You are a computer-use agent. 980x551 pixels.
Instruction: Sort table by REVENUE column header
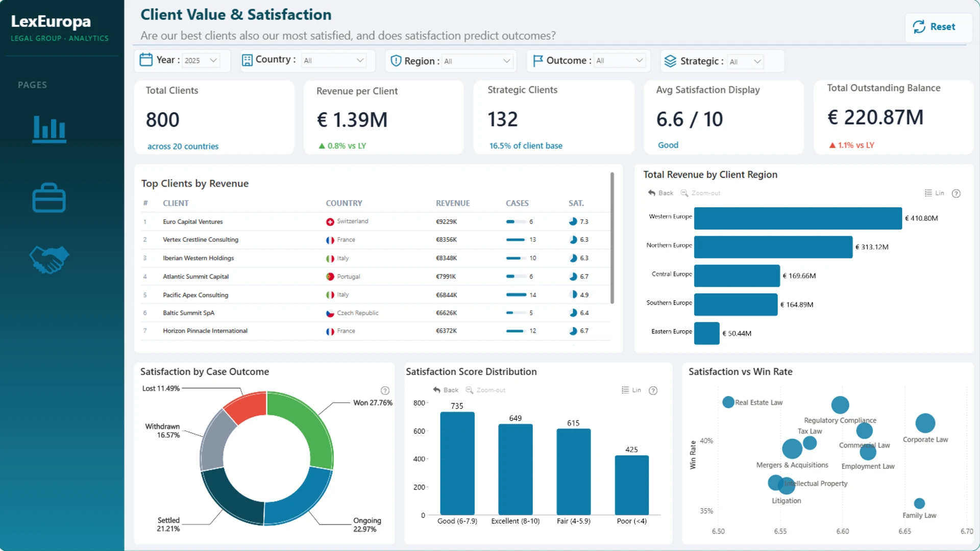click(453, 203)
